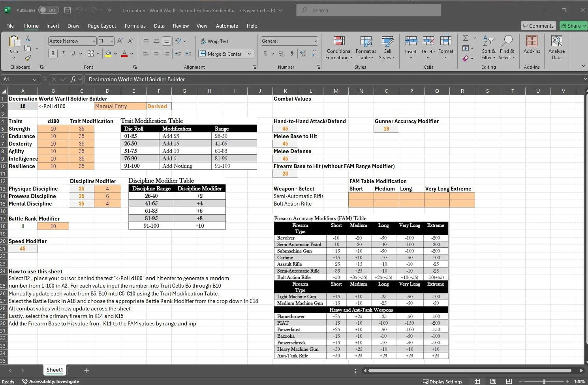Expand Format as Table menu
Screen dimensions: 588x385
(366, 47)
